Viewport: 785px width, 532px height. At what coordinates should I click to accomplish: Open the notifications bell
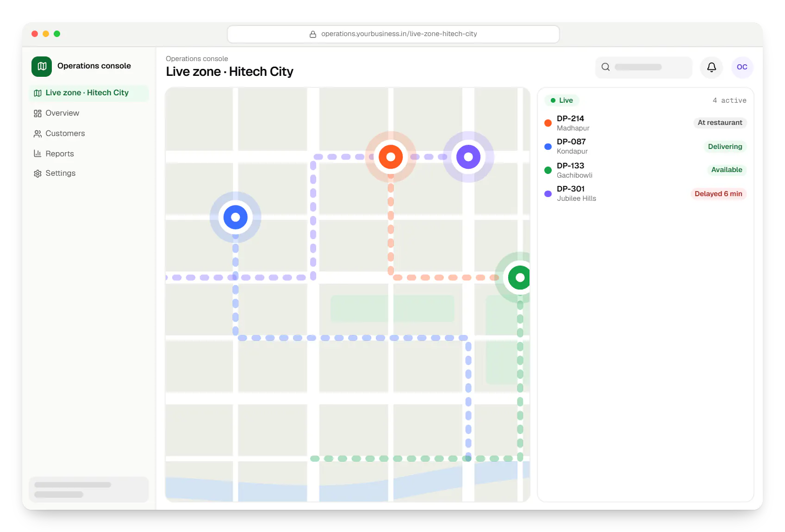click(x=711, y=67)
